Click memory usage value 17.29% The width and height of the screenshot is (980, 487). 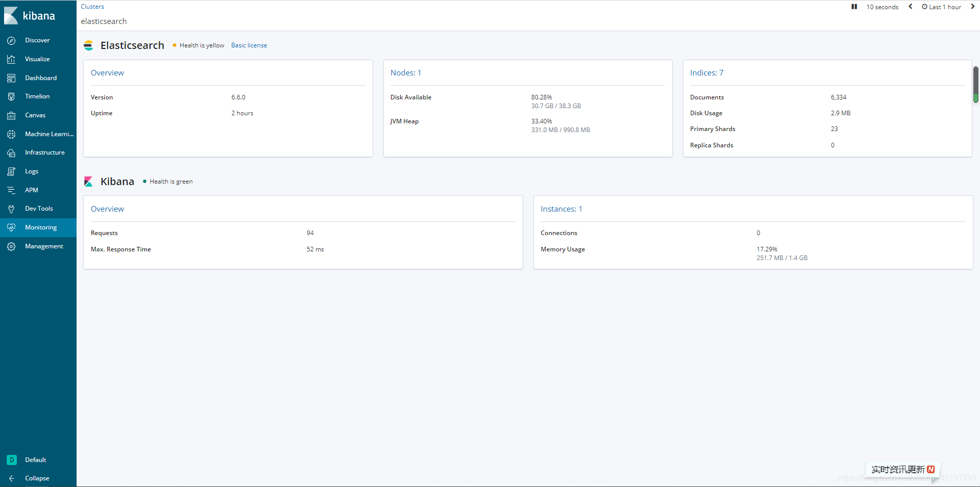[767, 249]
